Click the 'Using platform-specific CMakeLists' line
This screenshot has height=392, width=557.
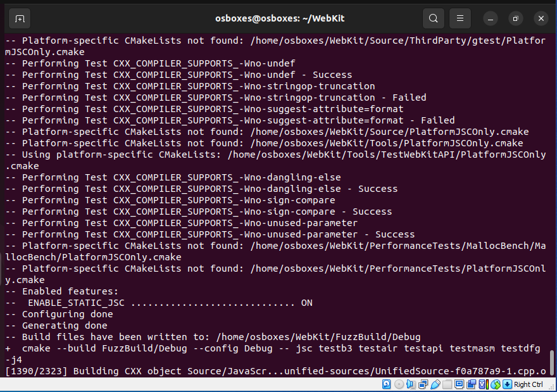tap(276, 160)
